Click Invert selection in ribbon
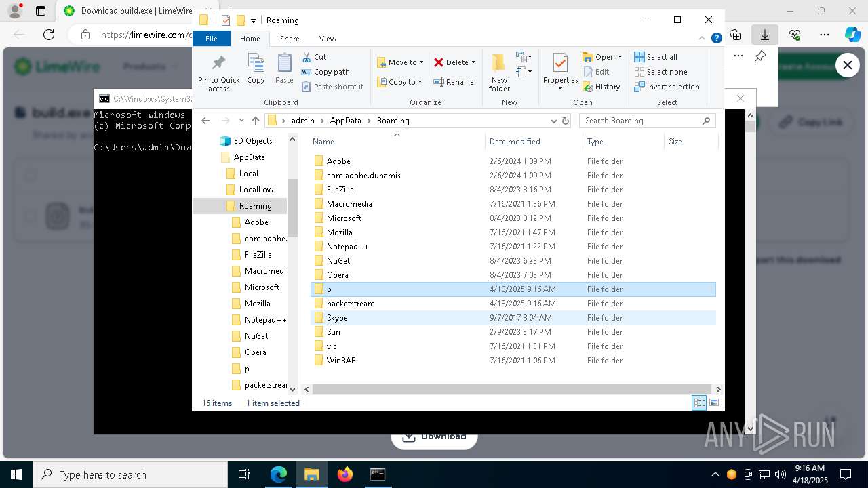 tap(667, 87)
